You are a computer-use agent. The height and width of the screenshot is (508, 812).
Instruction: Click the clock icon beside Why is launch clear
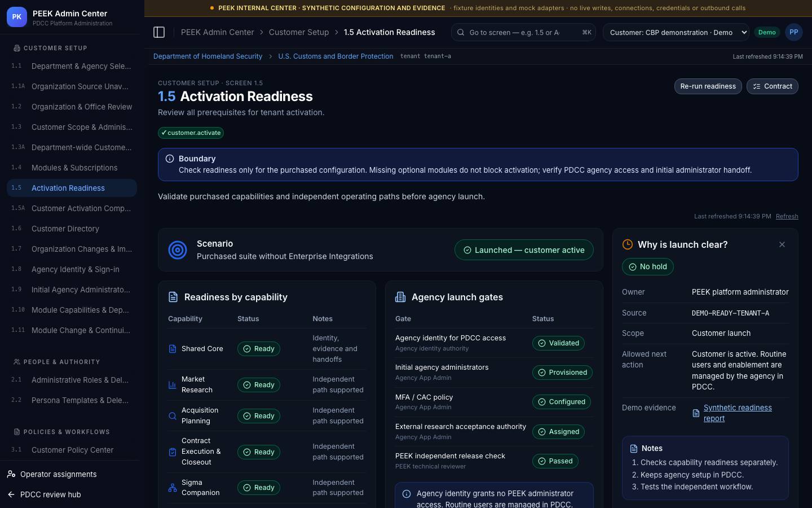pos(627,244)
